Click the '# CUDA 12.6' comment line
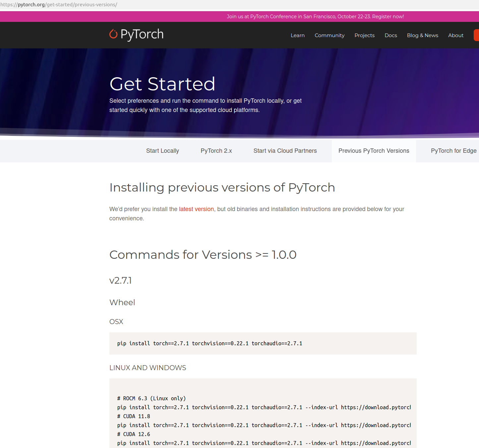 point(134,434)
